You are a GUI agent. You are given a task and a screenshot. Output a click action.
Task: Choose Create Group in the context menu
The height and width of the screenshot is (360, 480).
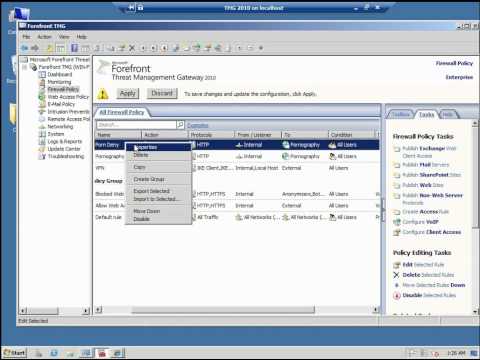(158, 179)
